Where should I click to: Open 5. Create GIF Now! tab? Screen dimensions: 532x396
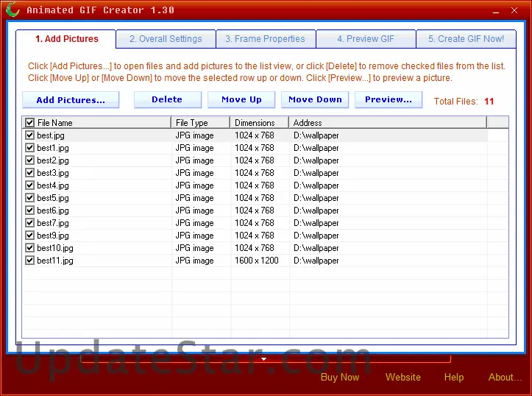tap(466, 39)
